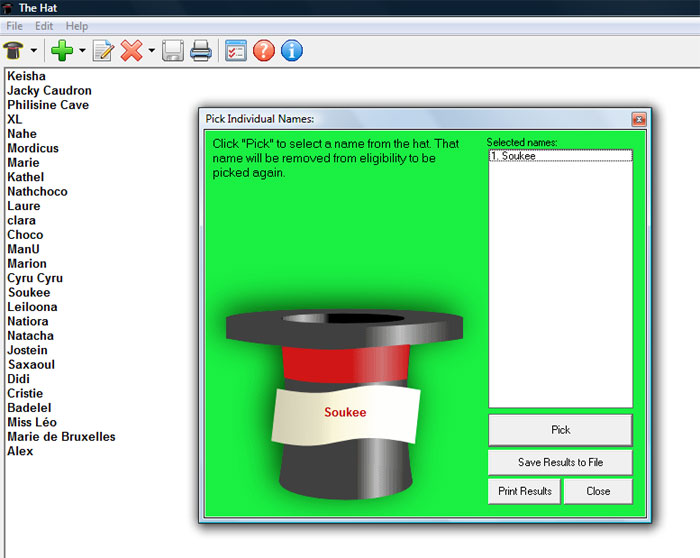Select ManU in the names list
This screenshot has width=700, height=558.
pyautogui.click(x=23, y=249)
